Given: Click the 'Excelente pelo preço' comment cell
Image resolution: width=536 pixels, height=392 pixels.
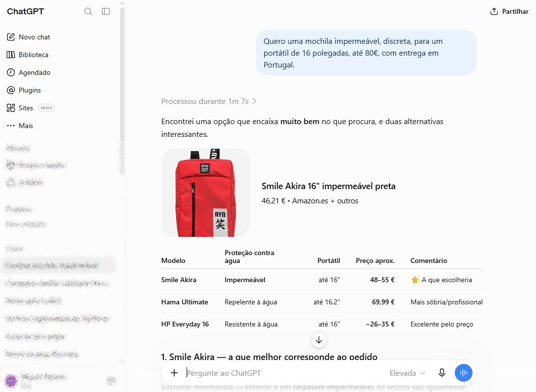Looking at the screenshot, I should click(441, 324).
